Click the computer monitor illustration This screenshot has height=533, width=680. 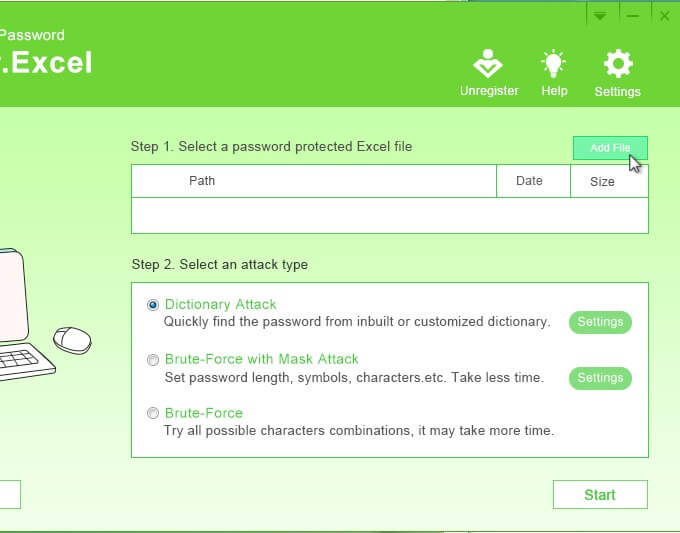coord(11,295)
